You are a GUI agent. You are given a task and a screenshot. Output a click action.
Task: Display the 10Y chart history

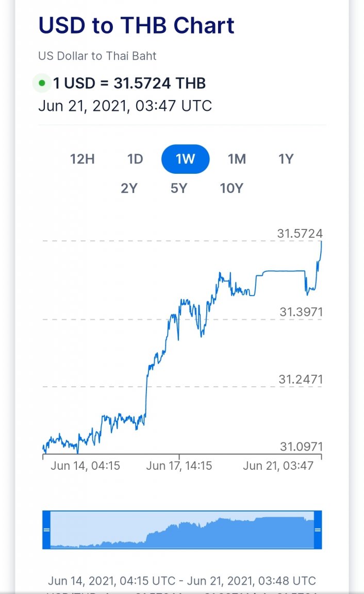231,188
